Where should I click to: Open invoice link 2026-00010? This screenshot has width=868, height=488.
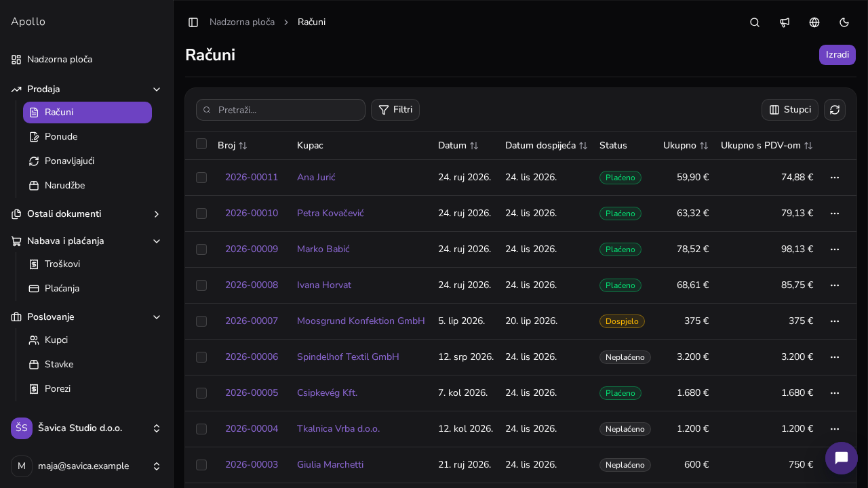coord(252,213)
